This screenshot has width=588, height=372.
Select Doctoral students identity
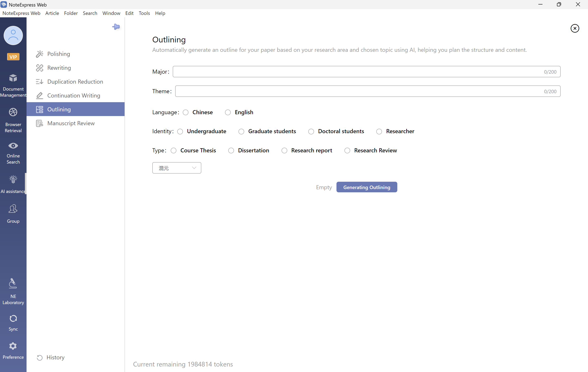pos(311,132)
